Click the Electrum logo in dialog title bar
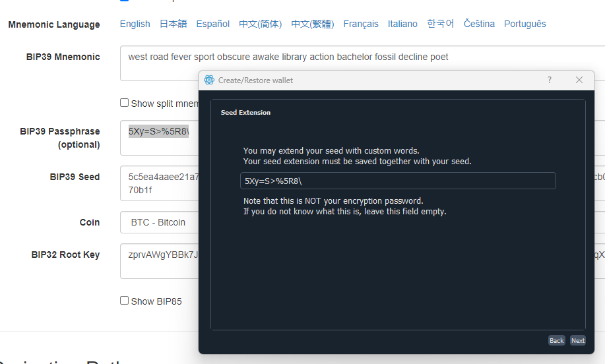The height and width of the screenshot is (364, 605). point(209,80)
